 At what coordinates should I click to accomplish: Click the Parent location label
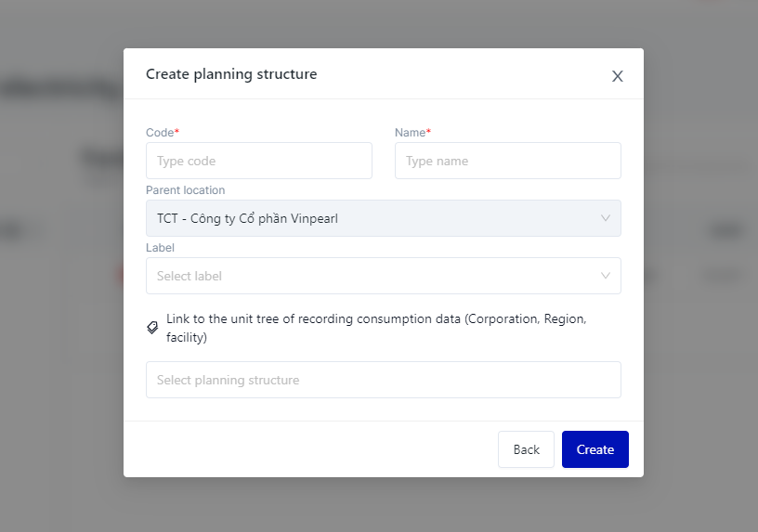pos(185,190)
